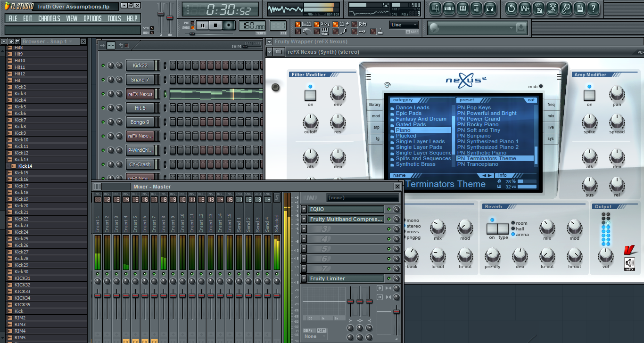Click the Nexus library side tab

point(375,105)
